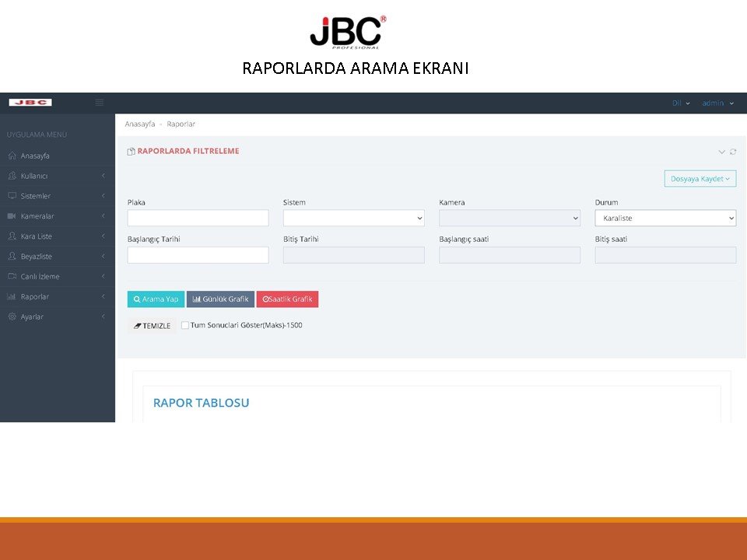Collapse the Raporlarda Filtreleme panel chevron
747x560 pixels.
(721, 152)
